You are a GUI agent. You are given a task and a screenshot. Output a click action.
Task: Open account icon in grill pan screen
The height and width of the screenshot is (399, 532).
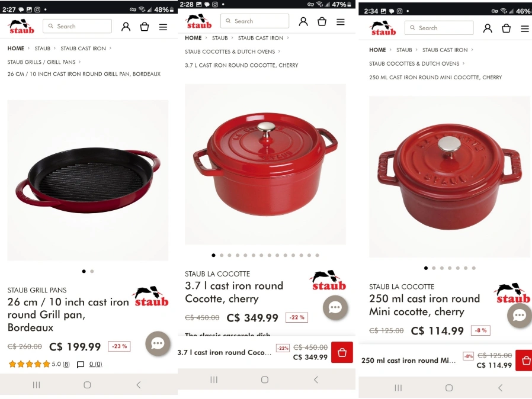[x=126, y=27]
